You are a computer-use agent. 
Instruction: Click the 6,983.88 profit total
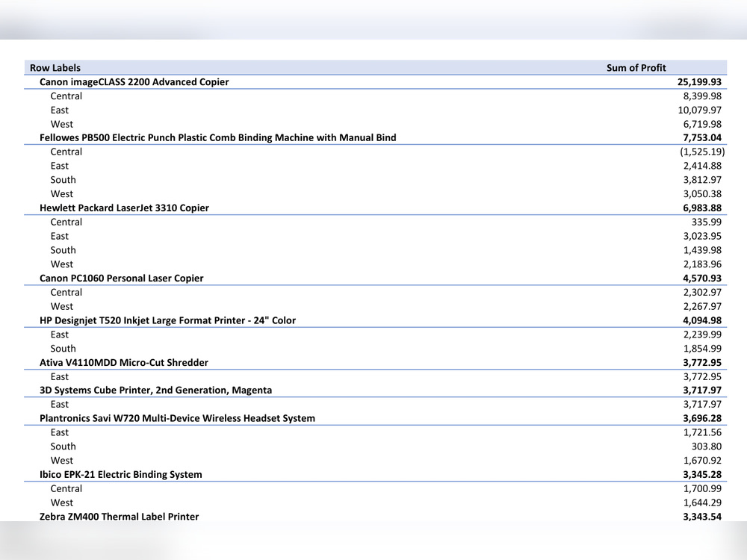702,208
